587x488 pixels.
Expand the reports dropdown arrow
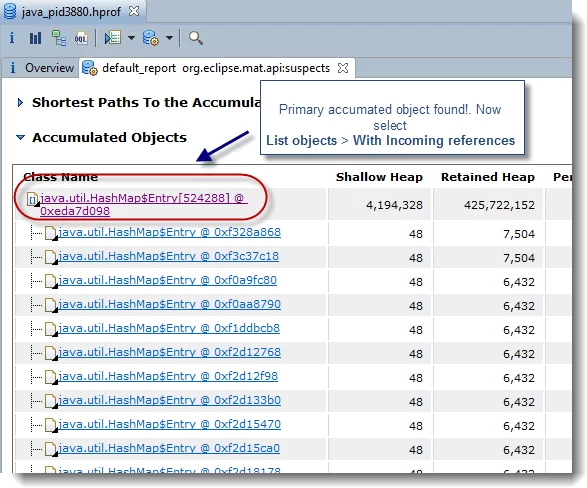coord(169,38)
